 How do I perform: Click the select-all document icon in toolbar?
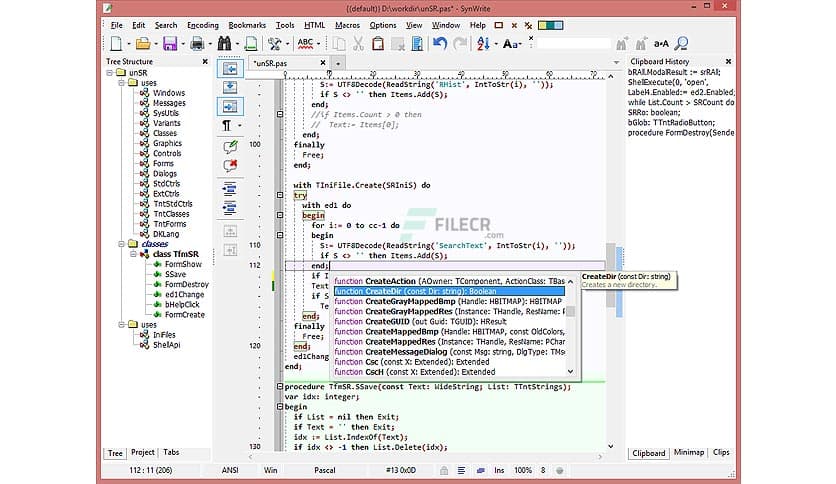(417, 44)
